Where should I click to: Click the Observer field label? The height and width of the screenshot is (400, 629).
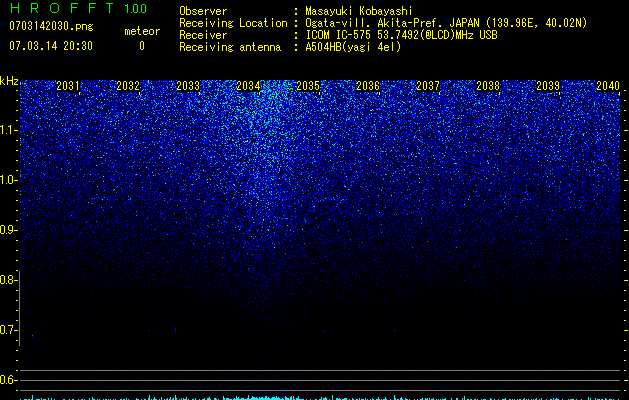[x=203, y=11]
